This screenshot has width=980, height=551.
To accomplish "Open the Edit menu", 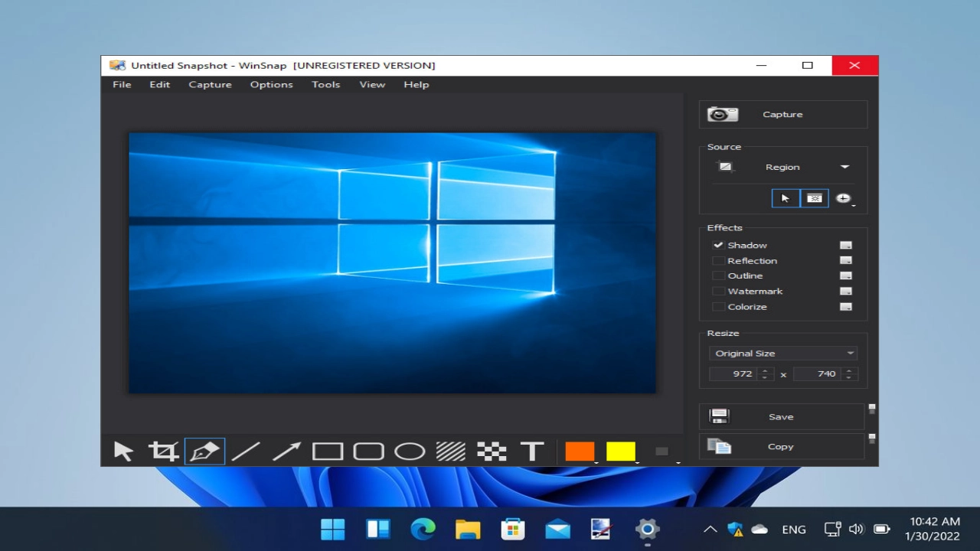I will pos(159,84).
